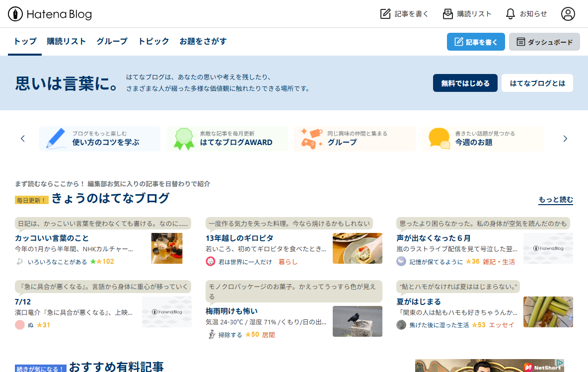Switch to the グループ tab
This screenshot has width=588, height=372.
112,41
